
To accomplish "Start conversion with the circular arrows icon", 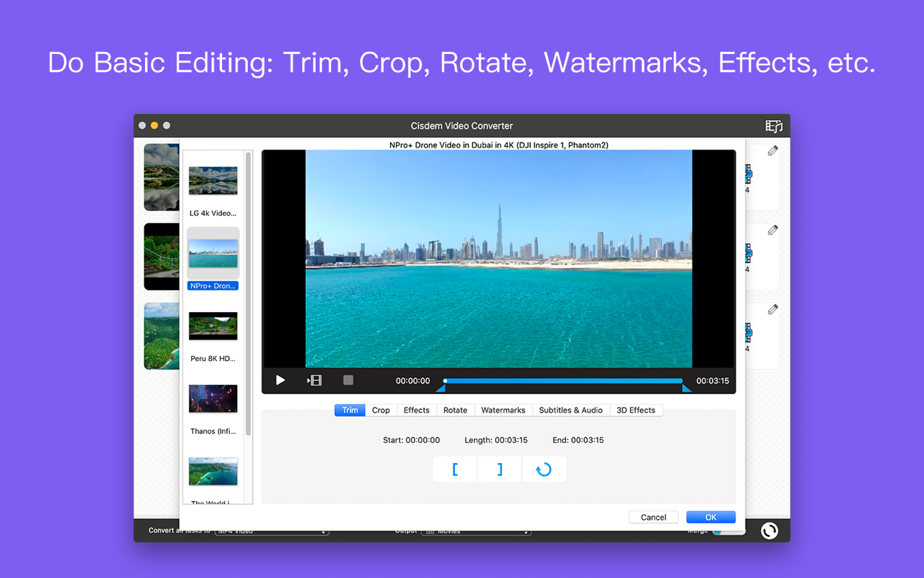I will click(x=769, y=531).
